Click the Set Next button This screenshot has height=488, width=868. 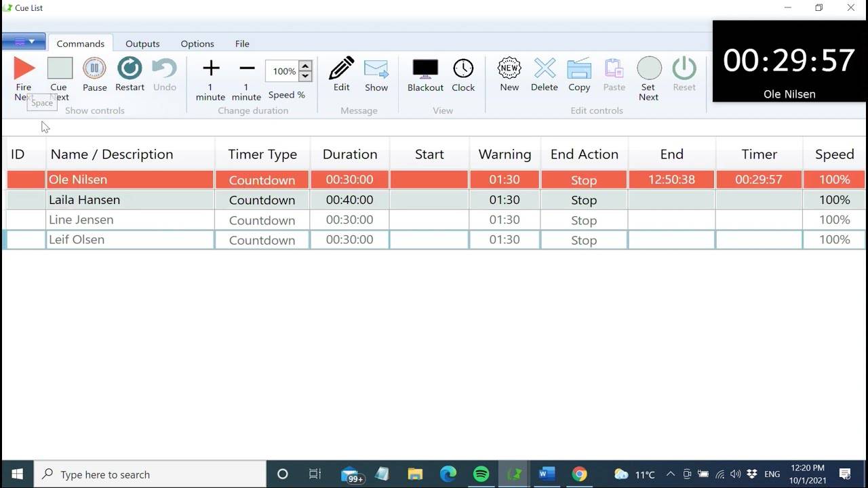pyautogui.click(x=649, y=69)
